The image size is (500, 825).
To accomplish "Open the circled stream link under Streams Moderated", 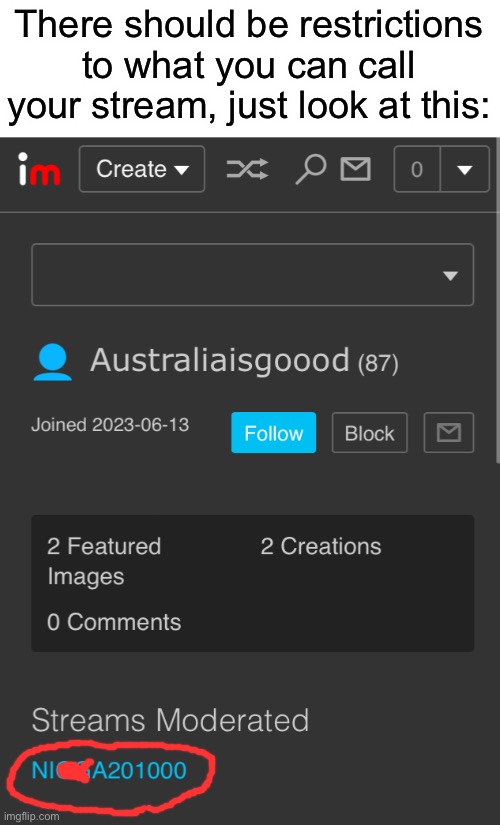I will click(x=109, y=771).
